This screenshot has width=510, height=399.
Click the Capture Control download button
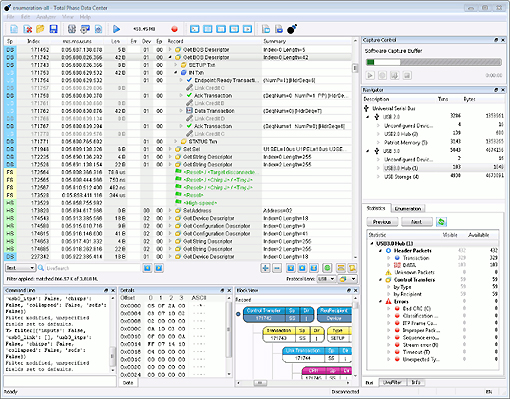395,75
